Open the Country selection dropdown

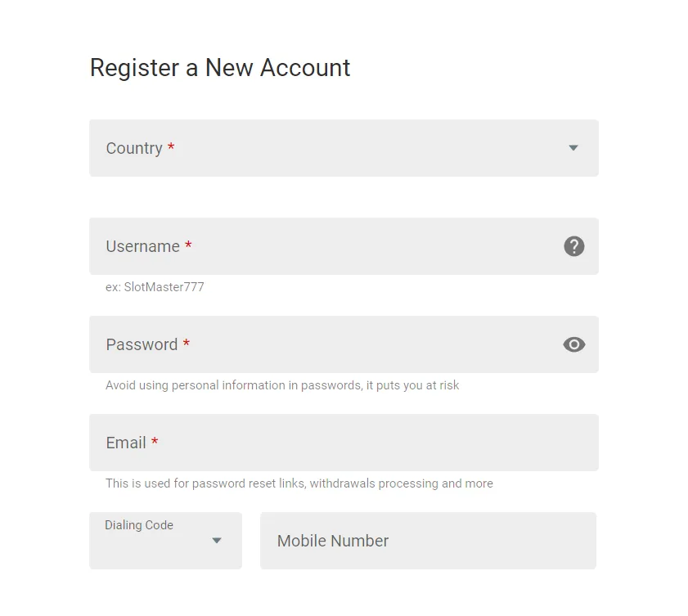[x=344, y=148]
